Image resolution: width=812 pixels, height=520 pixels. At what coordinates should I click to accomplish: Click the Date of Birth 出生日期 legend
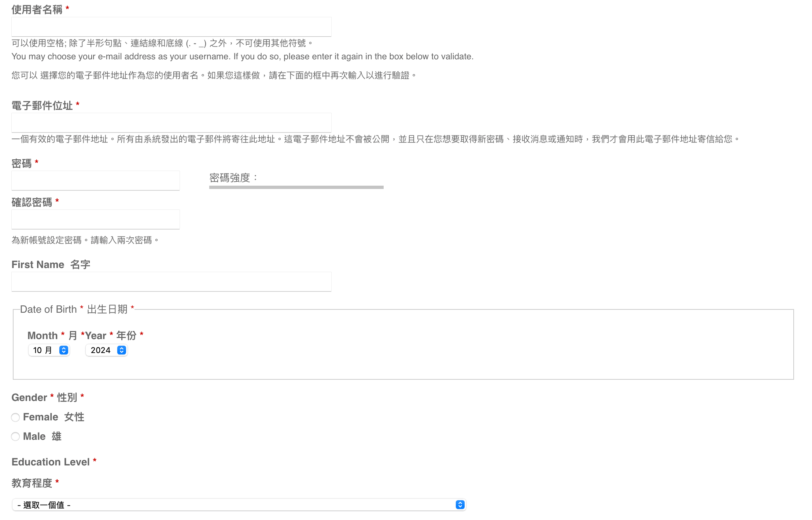[x=74, y=309]
